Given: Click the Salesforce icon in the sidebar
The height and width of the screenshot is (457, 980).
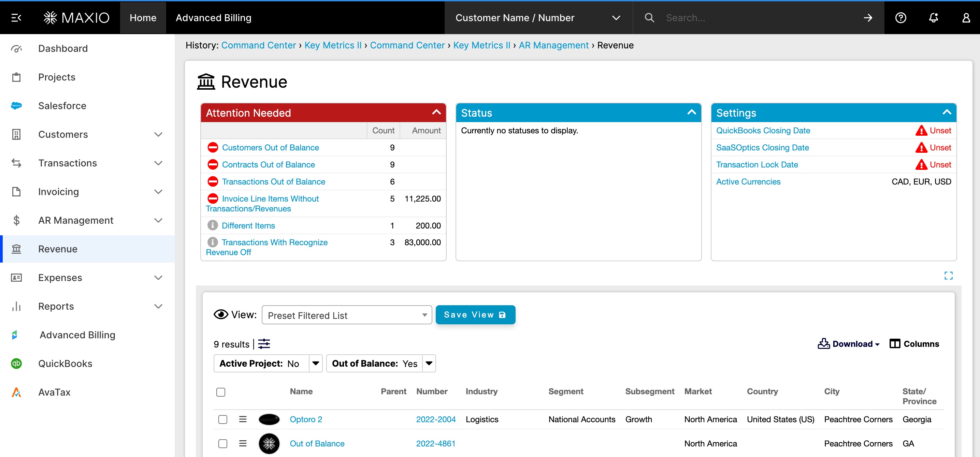Looking at the screenshot, I should tap(16, 106).
